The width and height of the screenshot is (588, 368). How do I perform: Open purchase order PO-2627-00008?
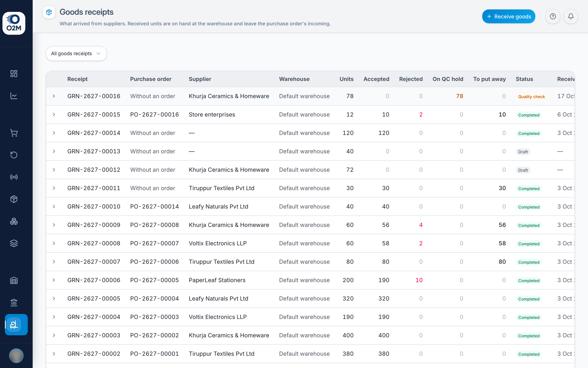pos(154,225)
